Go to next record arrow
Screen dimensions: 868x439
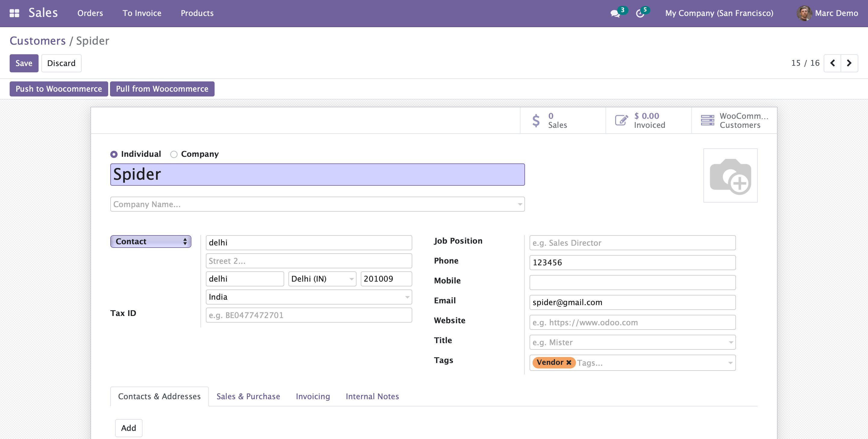click(849, 63)
